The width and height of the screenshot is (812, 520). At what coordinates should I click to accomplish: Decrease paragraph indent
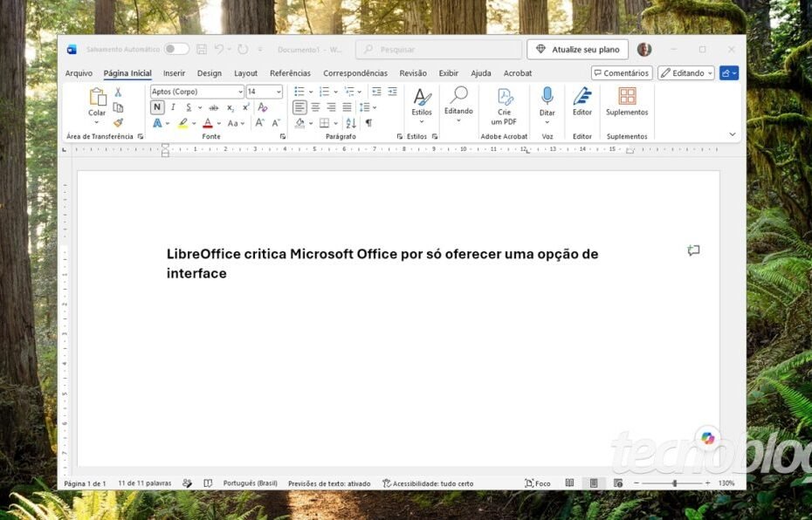(x=376, y=92)
